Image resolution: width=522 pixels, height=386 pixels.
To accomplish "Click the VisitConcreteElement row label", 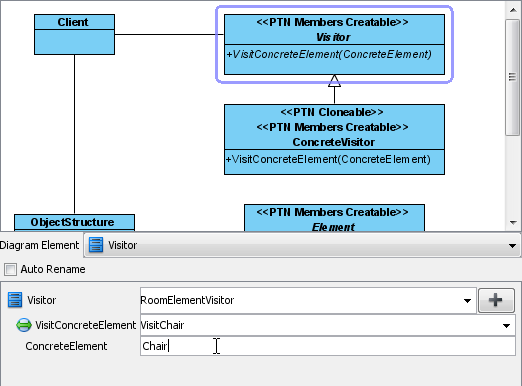I will pyautogui.click(x=86, y=325).
